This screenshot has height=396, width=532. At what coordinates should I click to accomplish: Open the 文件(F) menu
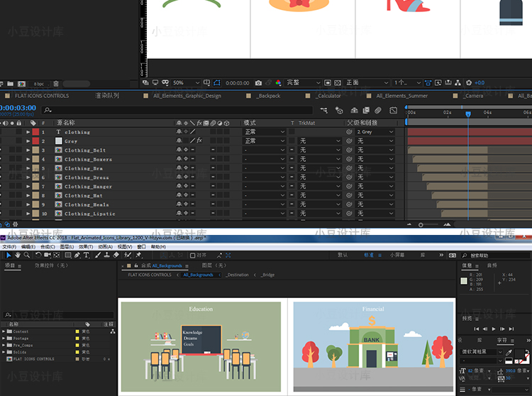(9, 247)
